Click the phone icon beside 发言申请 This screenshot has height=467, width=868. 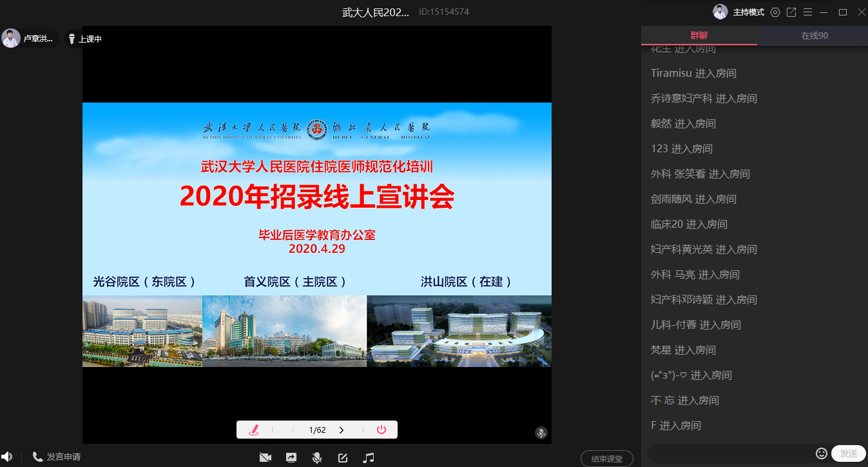38,457
